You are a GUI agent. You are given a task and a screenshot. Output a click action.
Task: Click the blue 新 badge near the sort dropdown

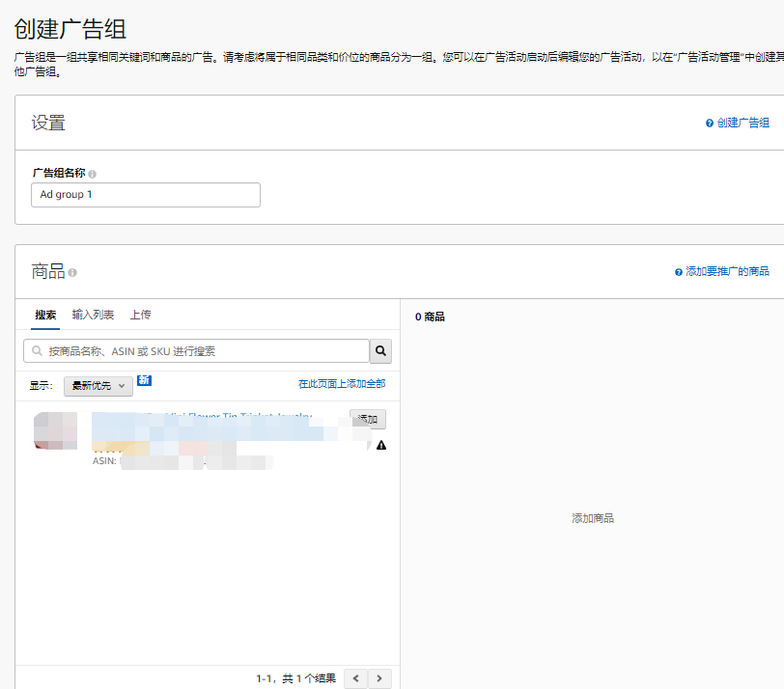(x=144, y=380)
